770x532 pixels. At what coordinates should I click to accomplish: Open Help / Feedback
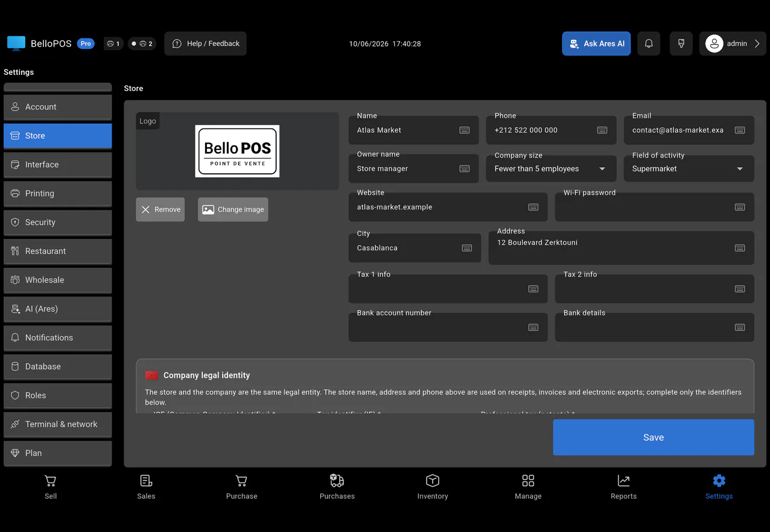point(206,43)
